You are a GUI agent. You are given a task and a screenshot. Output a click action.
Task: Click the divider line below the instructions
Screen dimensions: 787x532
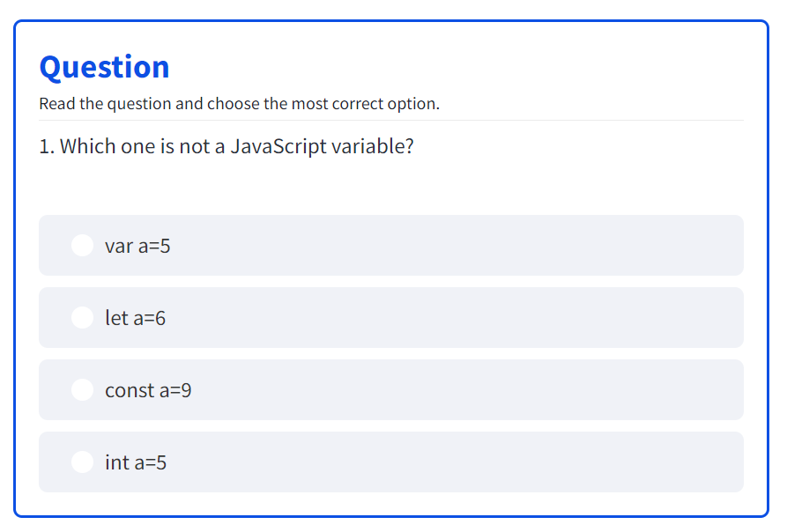pos(391,120)
